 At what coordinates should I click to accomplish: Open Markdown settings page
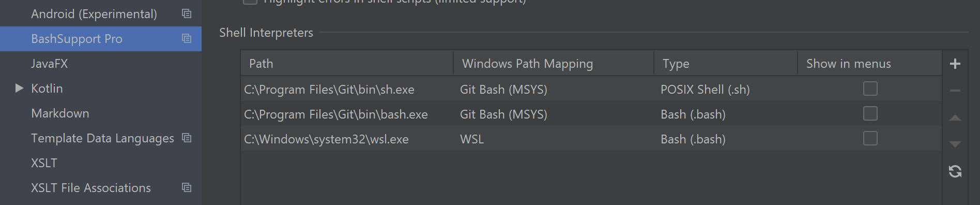point(60,113)
